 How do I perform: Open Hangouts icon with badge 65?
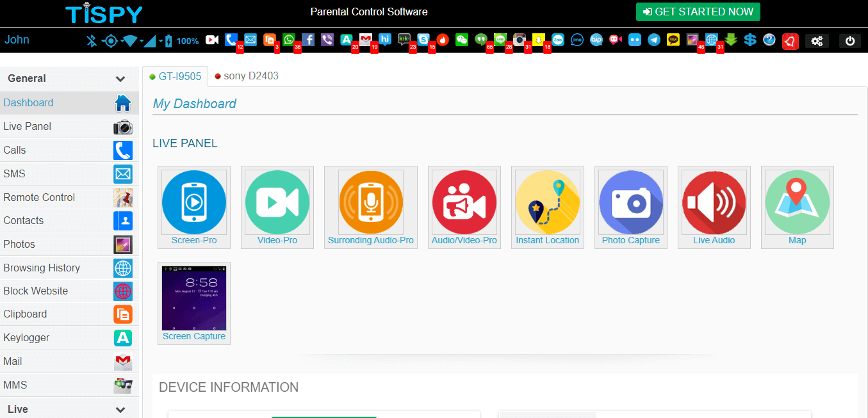click(481, 40)
